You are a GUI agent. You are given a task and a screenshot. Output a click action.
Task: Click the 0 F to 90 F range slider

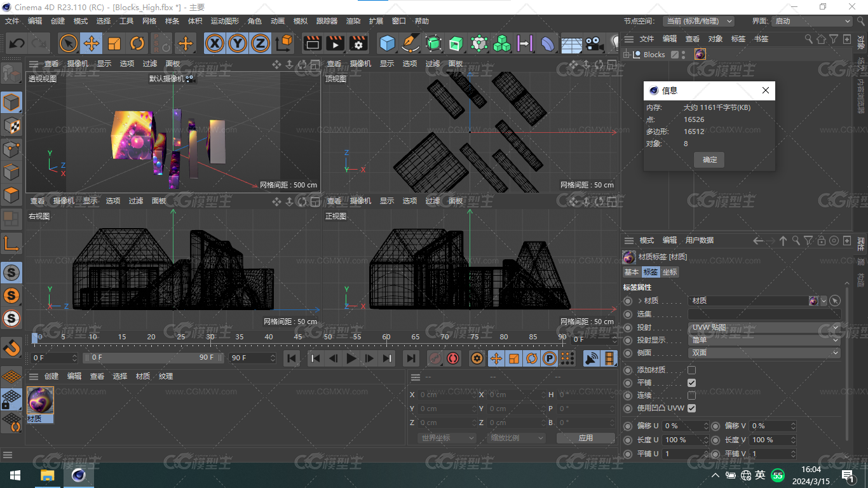pyautogui.click(x=154, y=358)
